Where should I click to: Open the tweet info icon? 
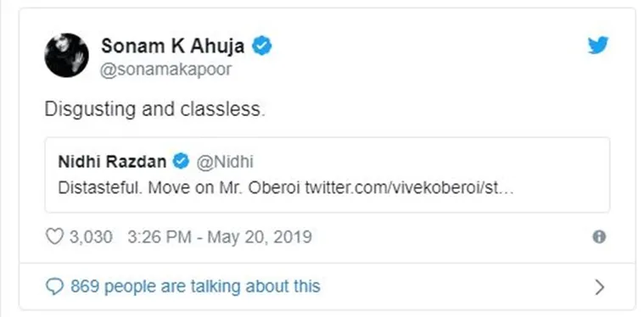pyautogui.click(x=599, y=237)
